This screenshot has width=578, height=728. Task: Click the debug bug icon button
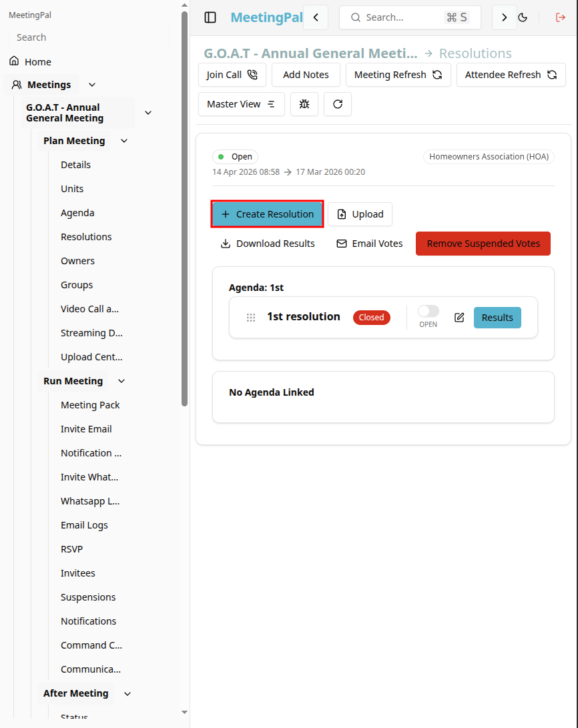[x=304, y=104]
